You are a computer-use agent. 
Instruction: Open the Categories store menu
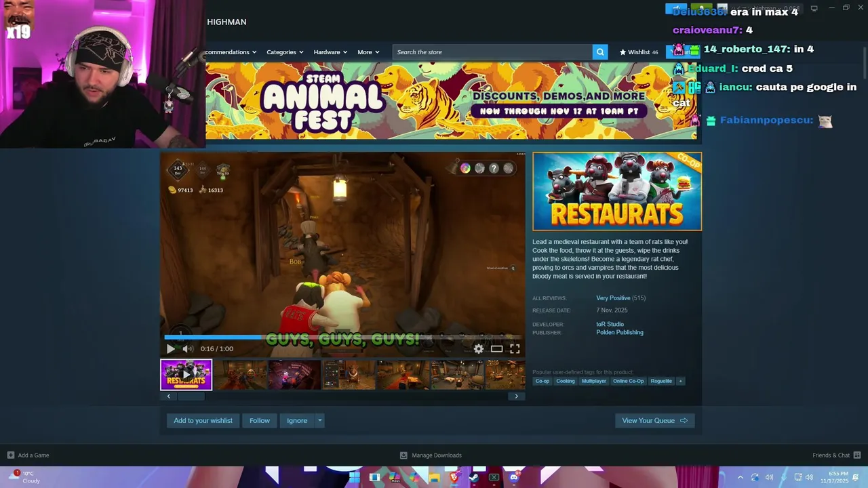[285, 52]
